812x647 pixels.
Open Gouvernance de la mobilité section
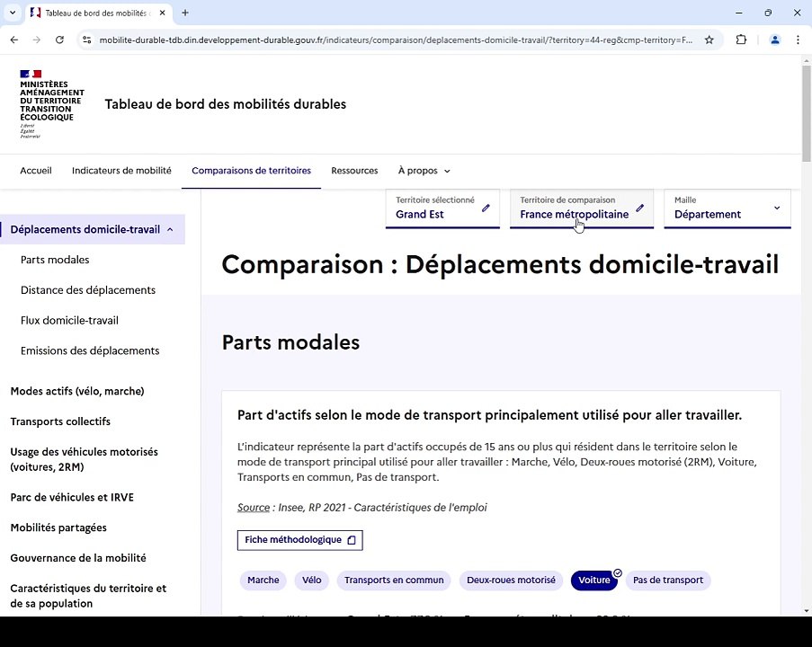click(78, 558)
